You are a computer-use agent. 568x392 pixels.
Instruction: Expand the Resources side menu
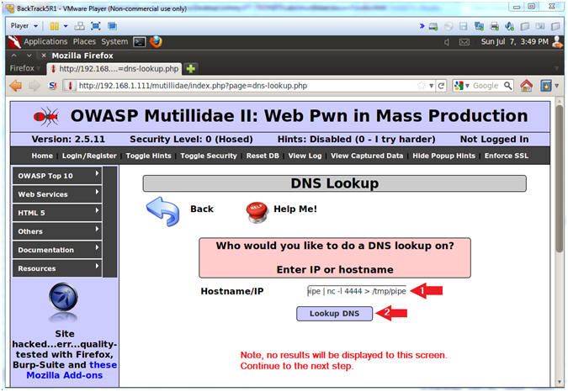pos(57,268)
